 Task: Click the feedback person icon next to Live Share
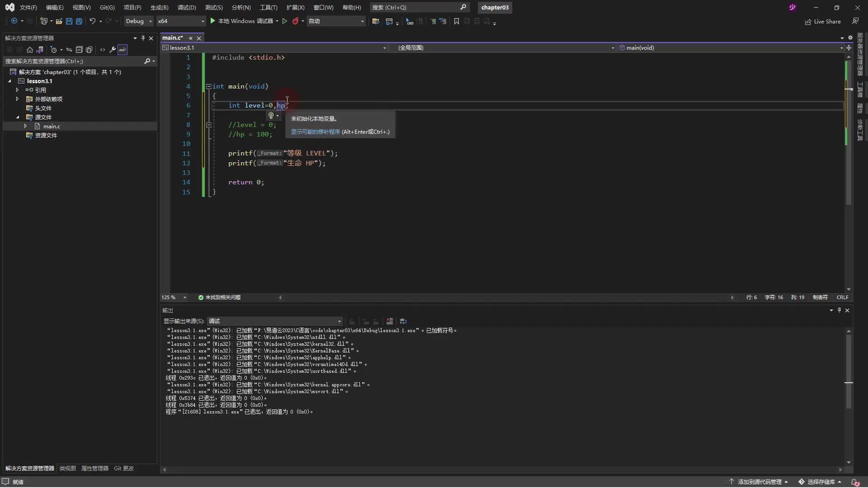855,21
